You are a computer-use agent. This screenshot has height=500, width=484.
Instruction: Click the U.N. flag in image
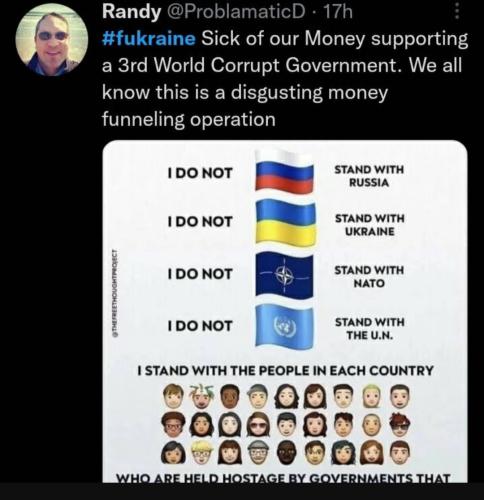[284, 327]
